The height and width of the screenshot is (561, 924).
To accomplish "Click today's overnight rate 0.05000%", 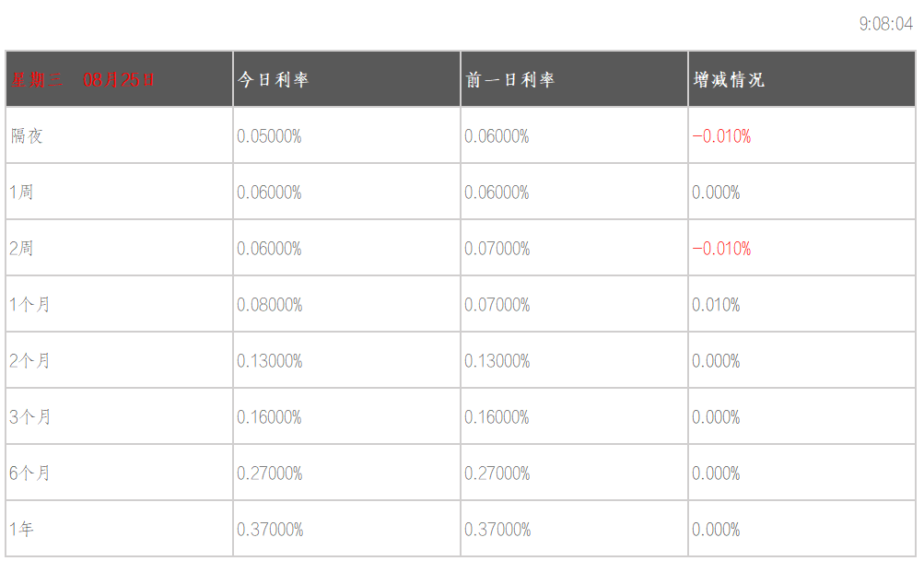I will point(269,136).
